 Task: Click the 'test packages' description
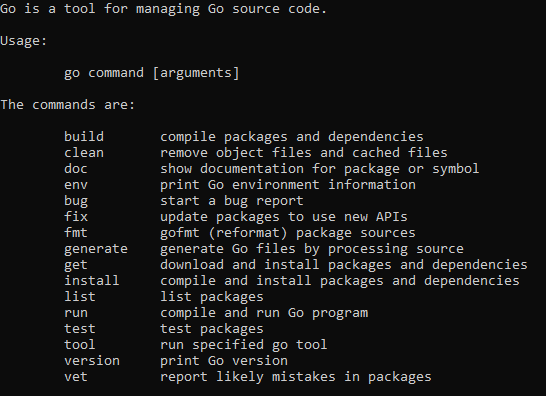(212, 329)
